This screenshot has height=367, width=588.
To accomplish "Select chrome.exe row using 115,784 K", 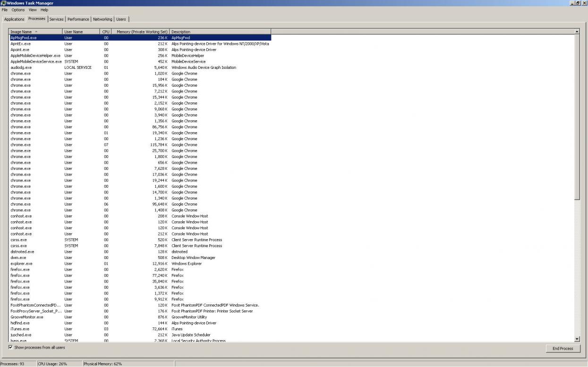I will [140, 145].
